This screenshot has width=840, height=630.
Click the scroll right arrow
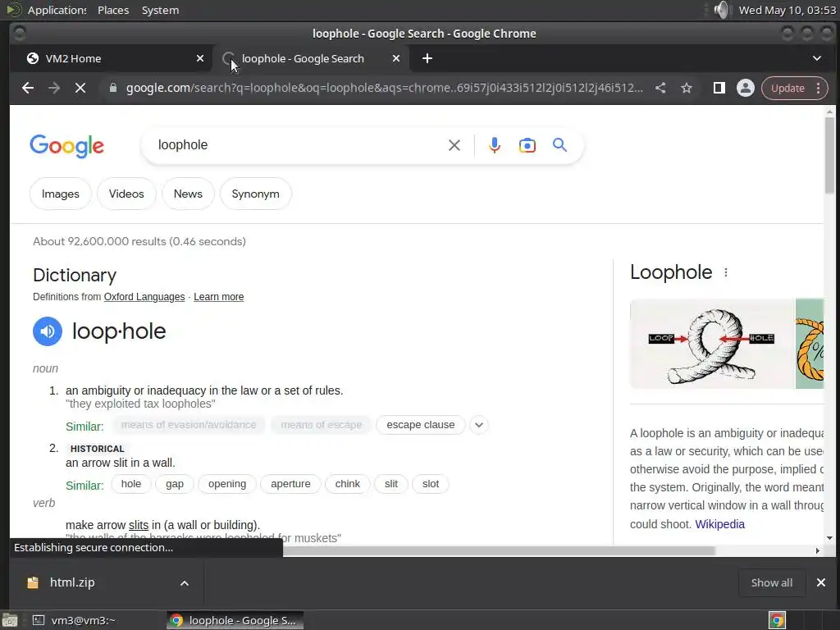pos(818,550)
